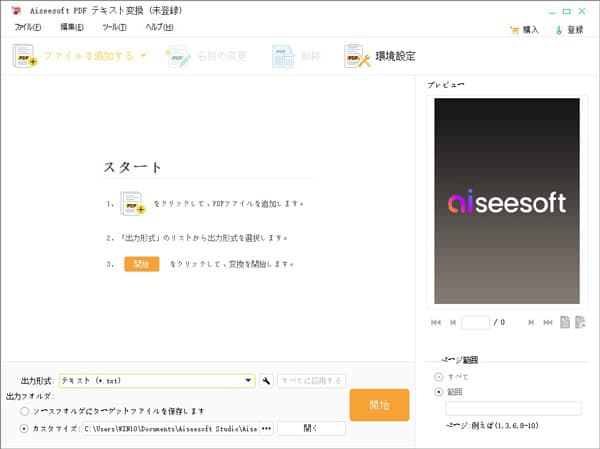600x449 pixels.
Task: Select save to source folder radio option
Action: coord(24,411)
